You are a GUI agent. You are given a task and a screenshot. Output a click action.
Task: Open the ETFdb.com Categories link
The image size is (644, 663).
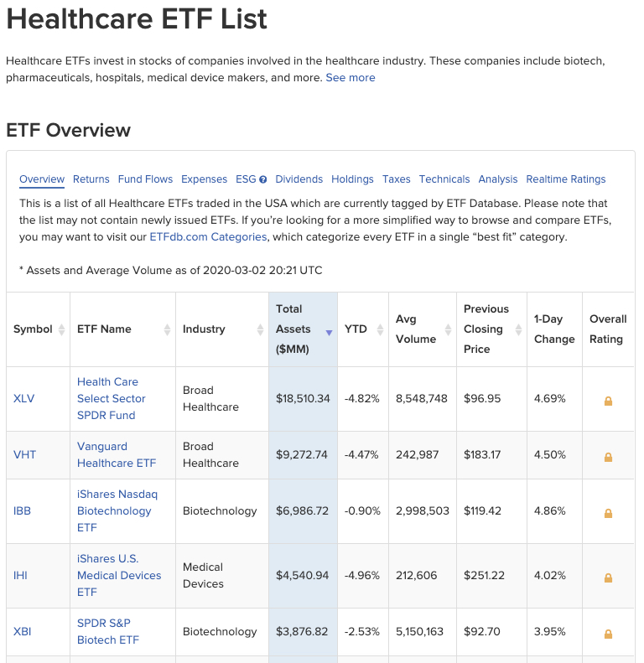tap(208, 236)
